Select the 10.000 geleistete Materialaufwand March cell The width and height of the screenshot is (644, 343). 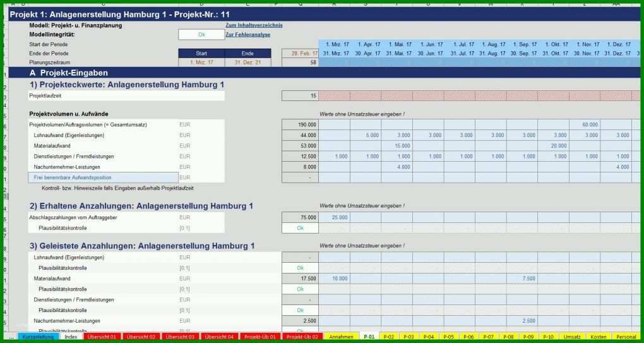point(335,279)
